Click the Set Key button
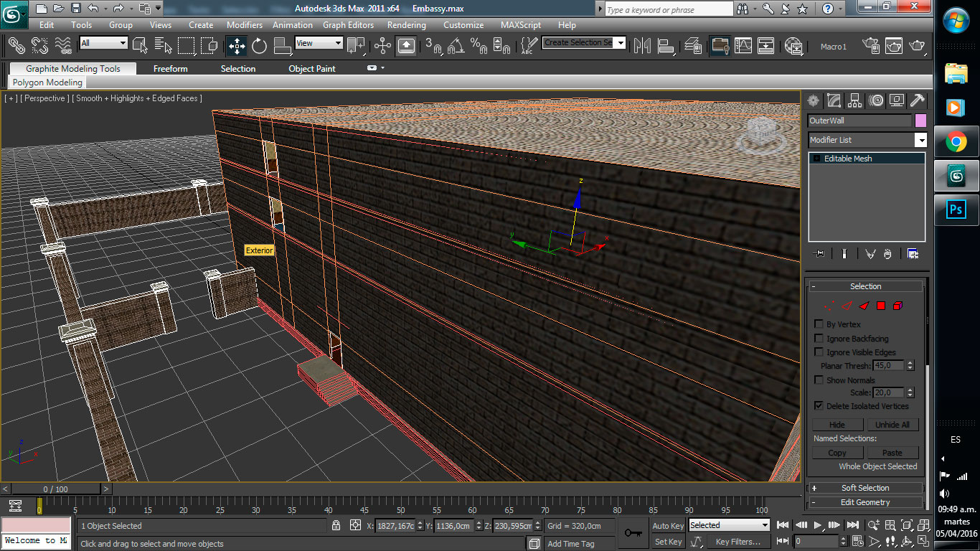Image resolution: width=980 pixels, height=551 pixels. [668, 542]
